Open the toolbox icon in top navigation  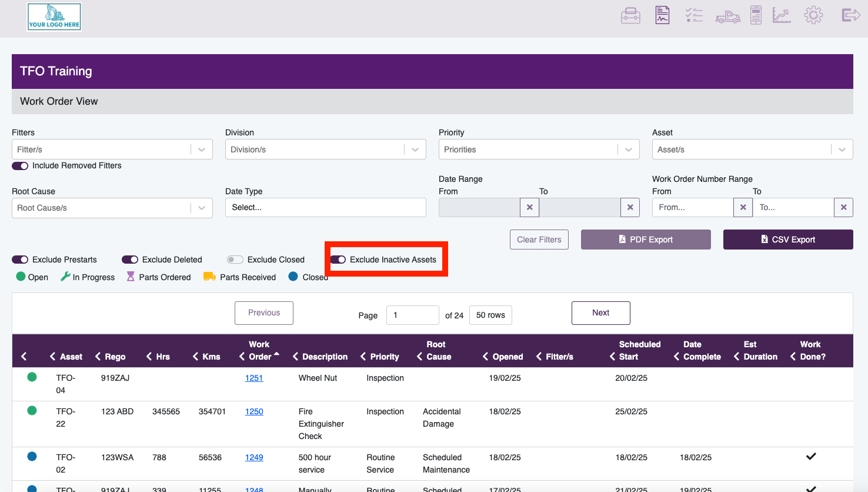(630, 15)
